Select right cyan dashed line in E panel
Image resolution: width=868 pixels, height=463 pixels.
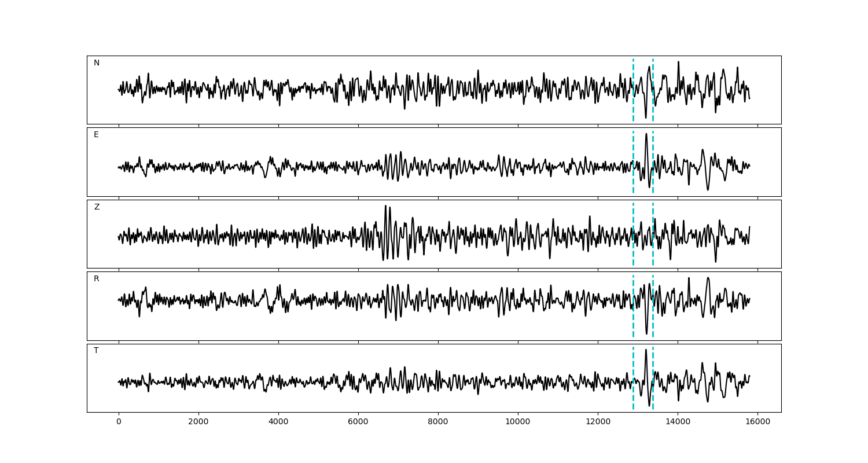pyautogui.click(x=653, y=145)
